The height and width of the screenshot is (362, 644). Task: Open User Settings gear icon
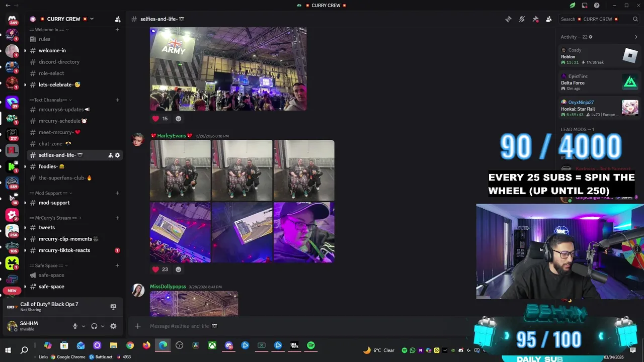coord(113,326)
